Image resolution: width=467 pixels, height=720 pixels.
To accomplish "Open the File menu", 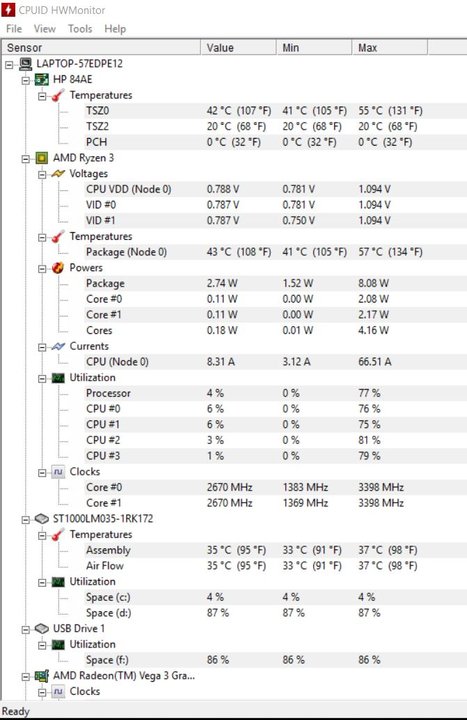I will tap(14, 29).
